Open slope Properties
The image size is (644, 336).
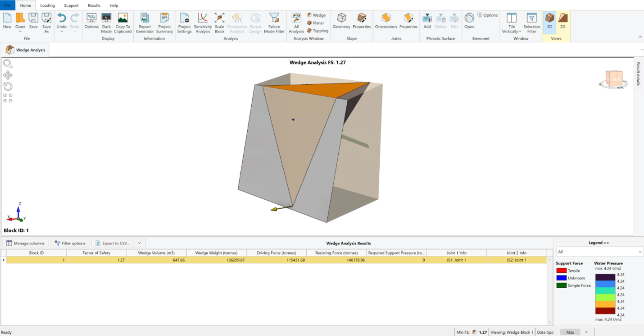[x=362, y=21]
